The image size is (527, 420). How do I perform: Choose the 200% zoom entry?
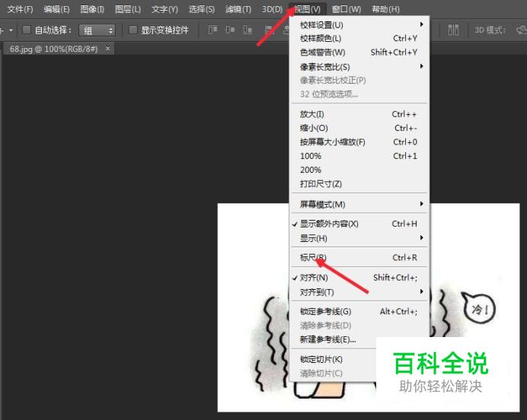[x=359, y=170]
